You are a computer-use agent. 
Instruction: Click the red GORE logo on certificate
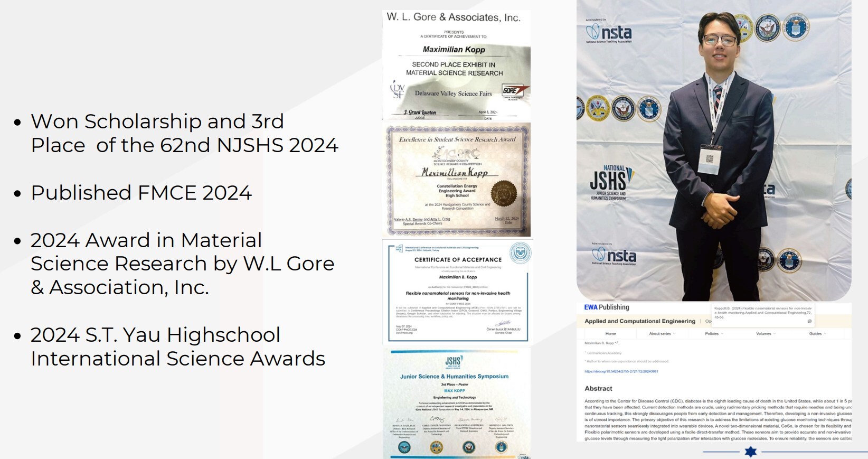(513, 90)
